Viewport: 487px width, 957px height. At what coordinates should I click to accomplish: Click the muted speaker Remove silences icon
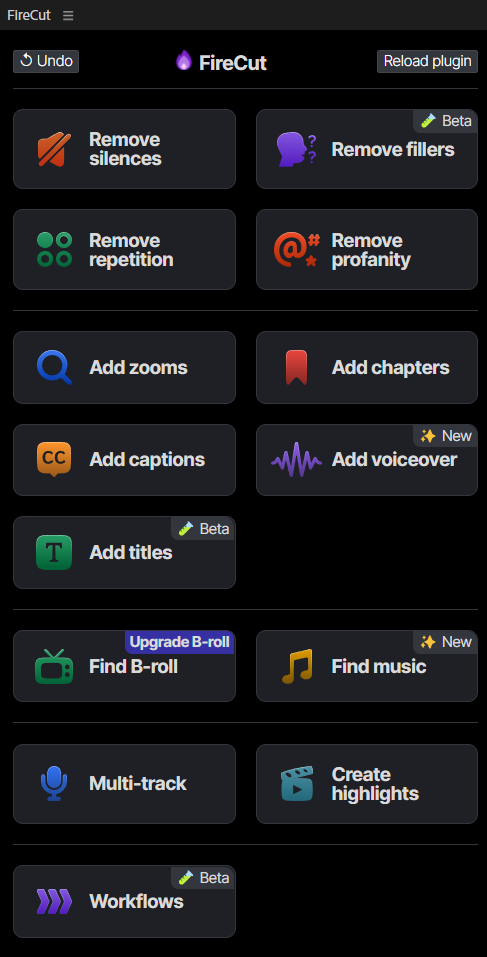[54, 149]
